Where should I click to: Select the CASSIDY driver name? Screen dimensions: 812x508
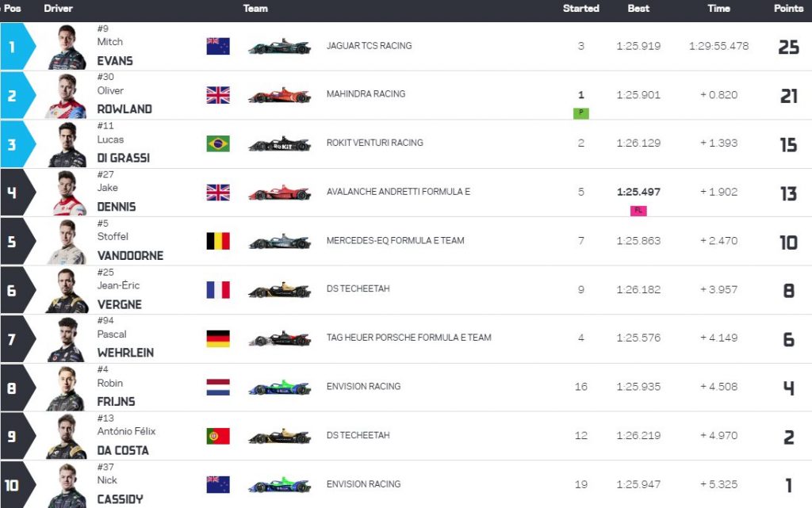coord(121,500)
